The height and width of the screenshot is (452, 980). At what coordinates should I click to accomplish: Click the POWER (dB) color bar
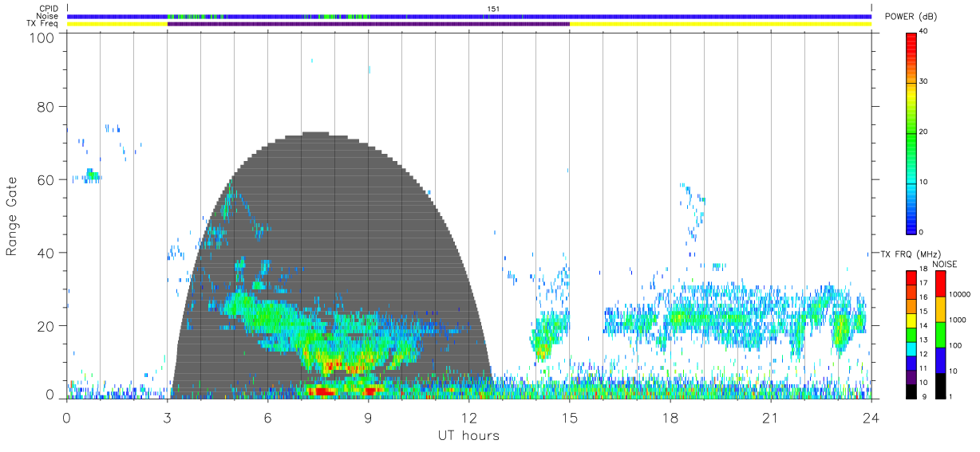coord(911,132)
